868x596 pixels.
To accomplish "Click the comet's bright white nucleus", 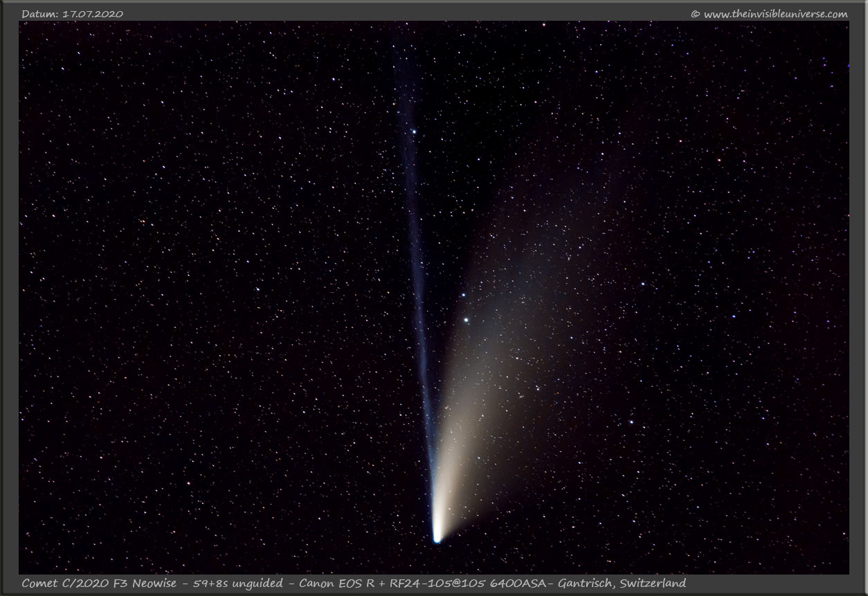I will tap(437, 537).
